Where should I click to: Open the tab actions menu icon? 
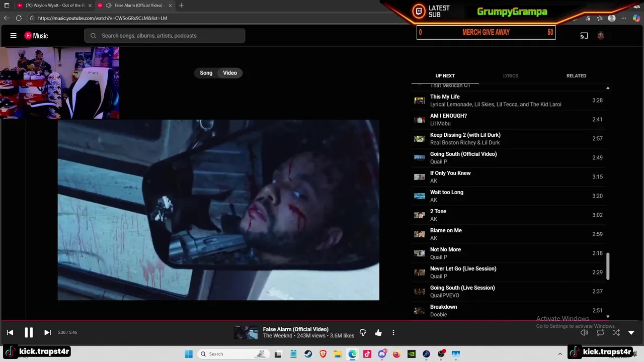(x=7, y=6)
